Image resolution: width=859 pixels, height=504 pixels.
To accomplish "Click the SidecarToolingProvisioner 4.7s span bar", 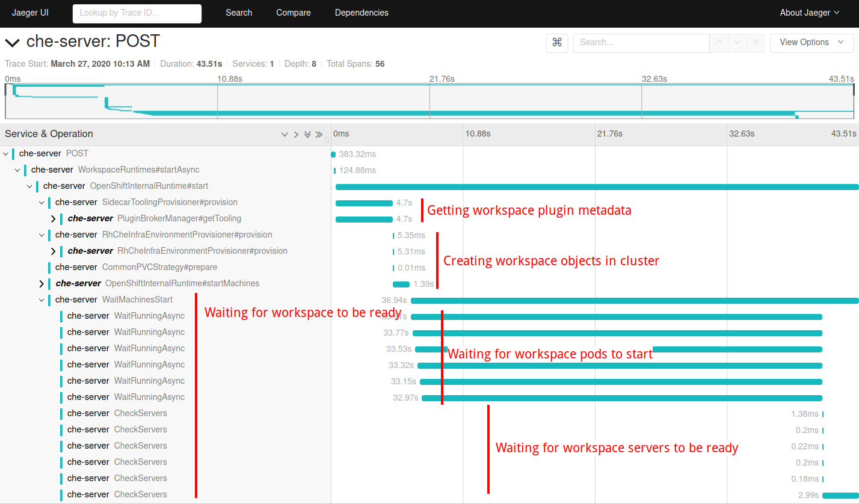I will [364, 203].
